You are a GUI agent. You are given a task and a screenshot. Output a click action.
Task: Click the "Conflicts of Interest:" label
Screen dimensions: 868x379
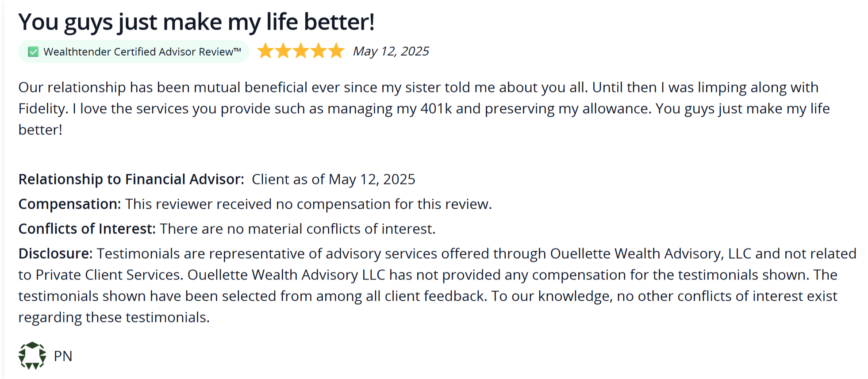[87, 229]
